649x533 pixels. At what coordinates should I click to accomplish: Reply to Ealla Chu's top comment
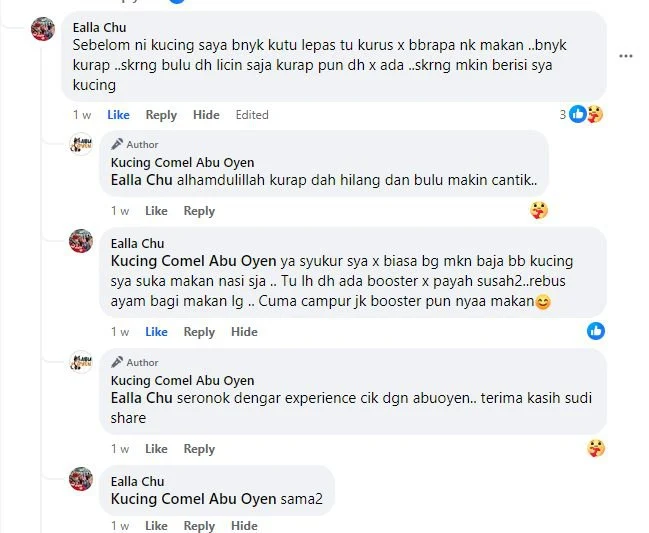point(161,115)
